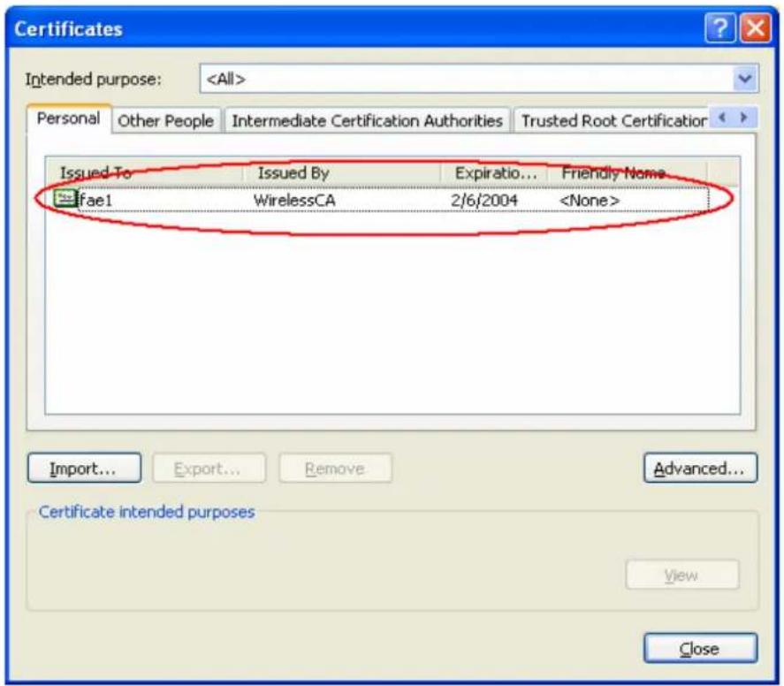Switch to the Personal tab
This screenshot has height=686, width=784.
[68, 119]
